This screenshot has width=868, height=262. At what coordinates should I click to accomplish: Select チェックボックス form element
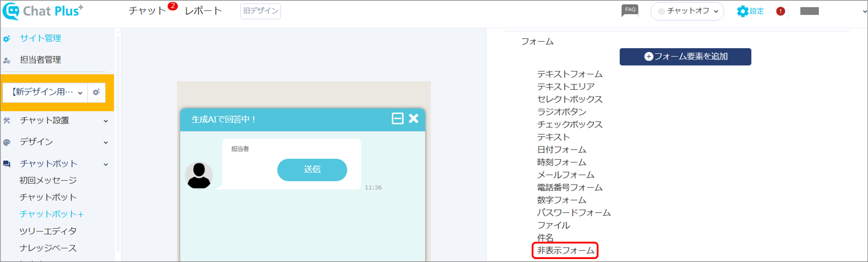click(570, 125)
